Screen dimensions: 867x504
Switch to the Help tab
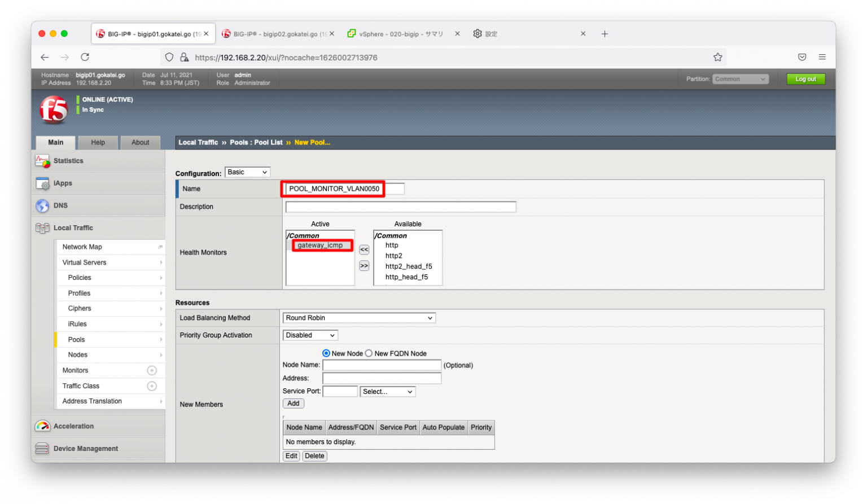[x=98, y=143]
